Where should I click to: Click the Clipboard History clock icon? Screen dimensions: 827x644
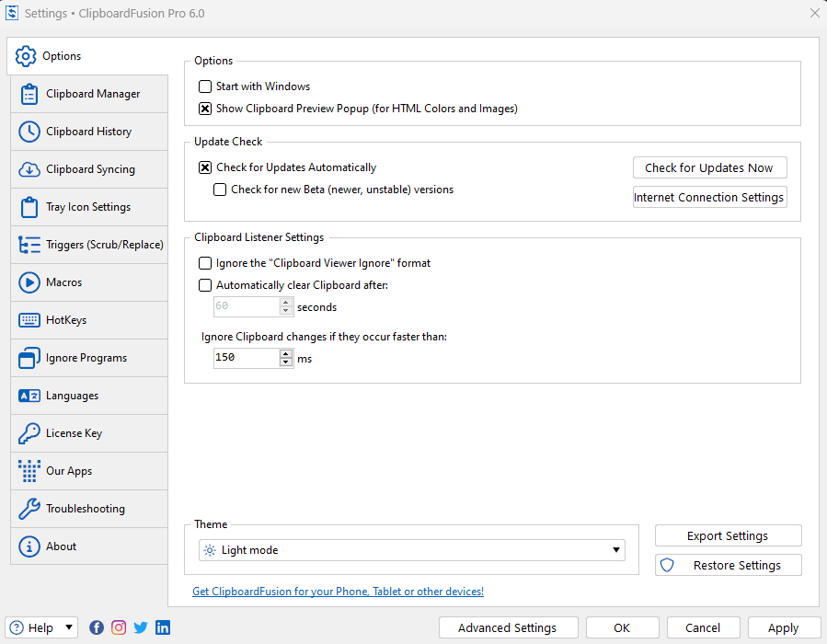tap(29, 132)
